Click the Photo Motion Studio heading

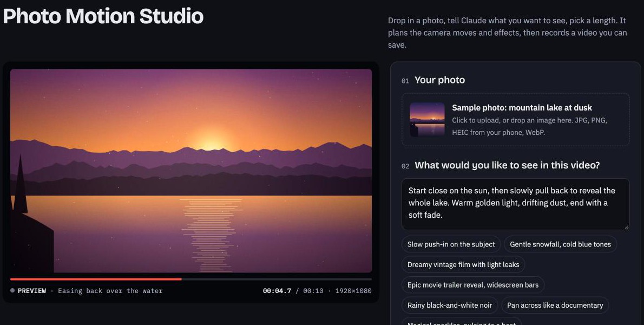click(x=103, y=16)
